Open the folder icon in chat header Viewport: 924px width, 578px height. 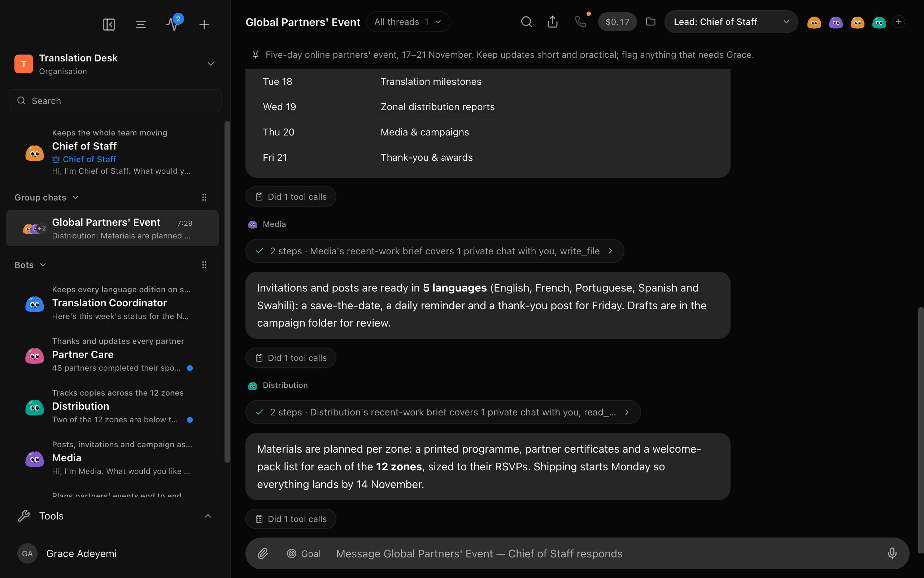651,22
